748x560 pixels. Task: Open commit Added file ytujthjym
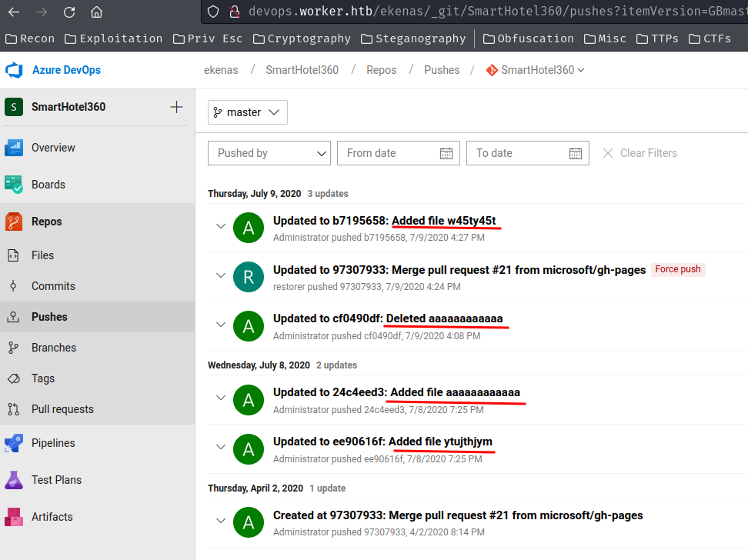[440, 442]
